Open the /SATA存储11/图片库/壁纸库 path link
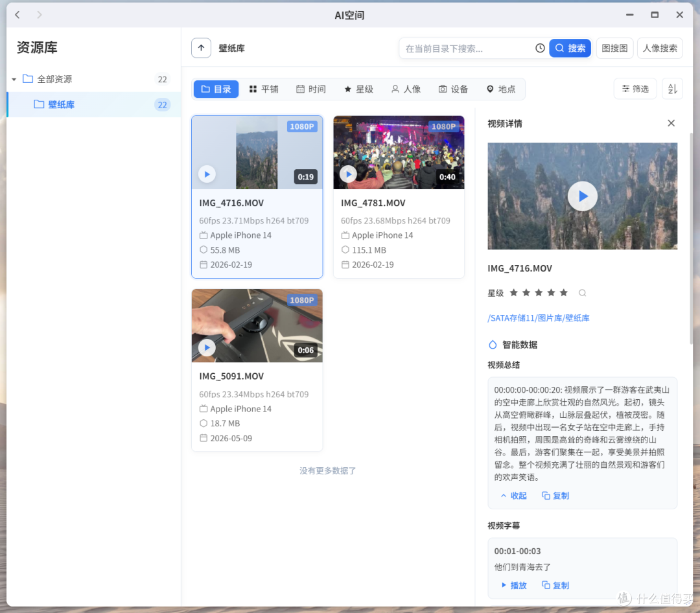This screenshot has width=700, height=613. pyautogui.click(x=539, y=318)
